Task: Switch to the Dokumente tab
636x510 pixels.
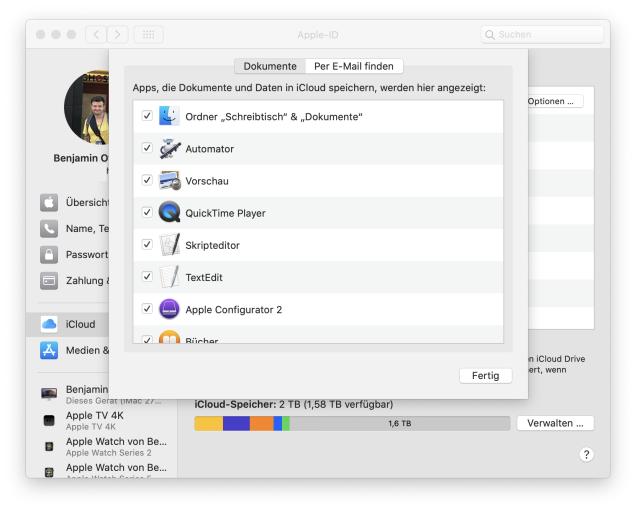Action: tap(270, 66)
